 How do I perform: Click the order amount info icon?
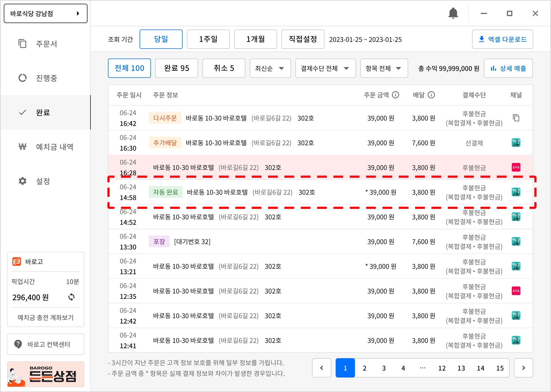pos(395,95)
